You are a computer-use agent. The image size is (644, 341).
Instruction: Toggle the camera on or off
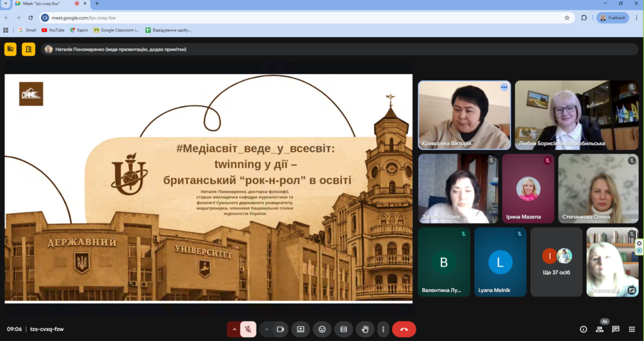coord(280,329)
